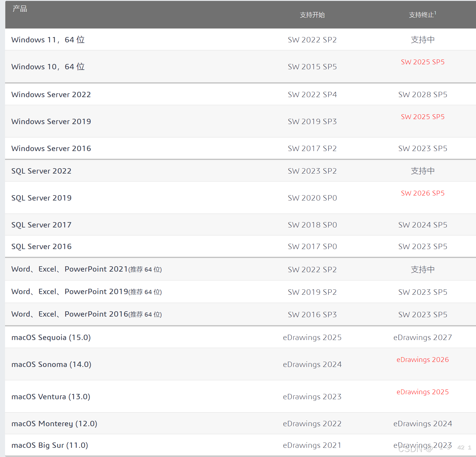Click SW 2017 SP0 cell
Viewport: 476px width, 457px height.
coord(312,246)
